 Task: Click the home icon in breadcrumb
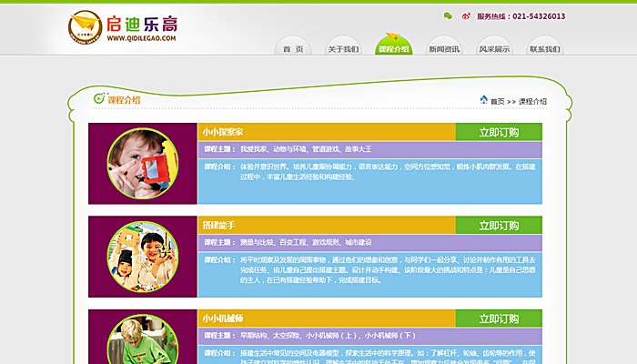click(483, 100)
